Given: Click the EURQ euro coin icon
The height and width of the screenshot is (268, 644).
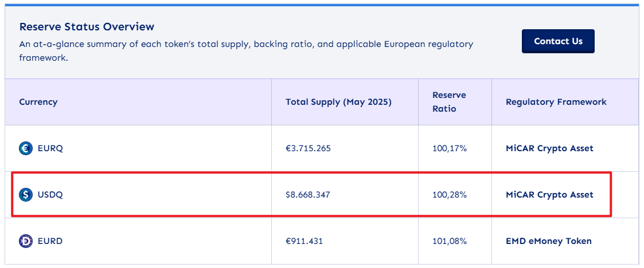Looking at the screenshot, I should (x=25, y=148).
